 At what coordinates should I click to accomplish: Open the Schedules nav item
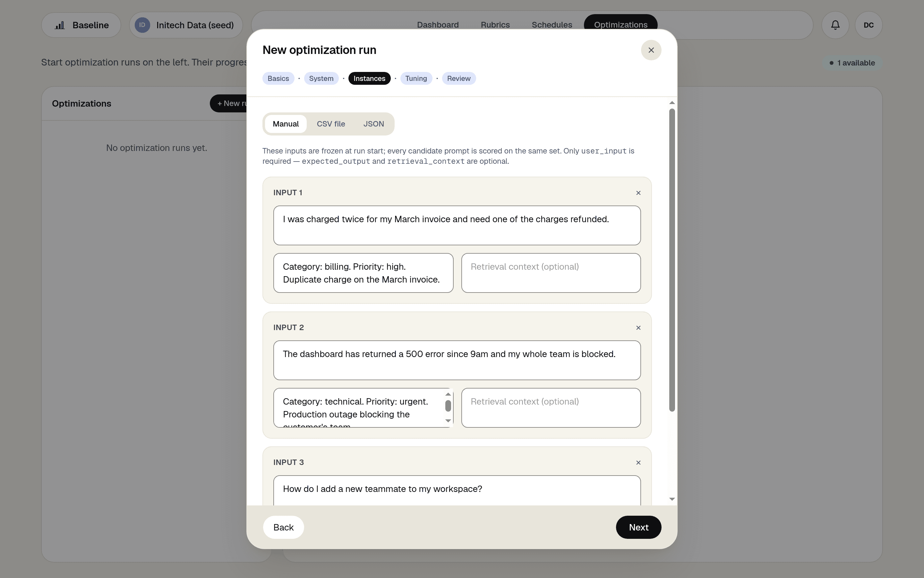552,25
